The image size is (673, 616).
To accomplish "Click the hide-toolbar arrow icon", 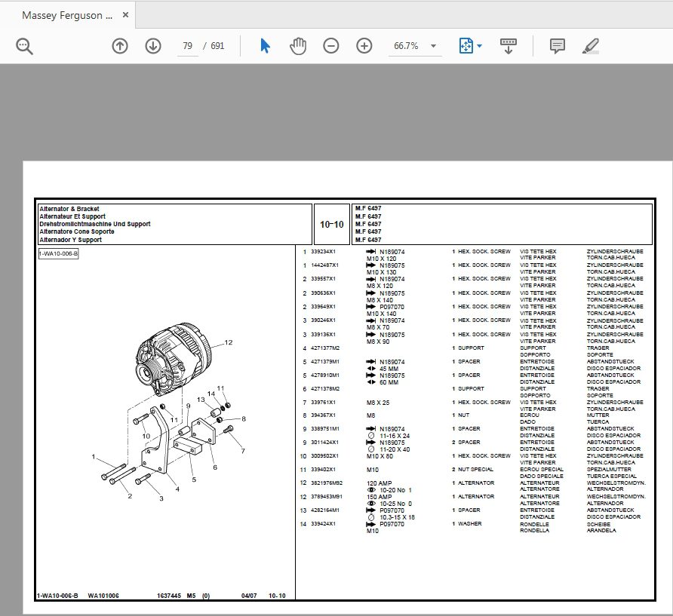I will 508,46.
